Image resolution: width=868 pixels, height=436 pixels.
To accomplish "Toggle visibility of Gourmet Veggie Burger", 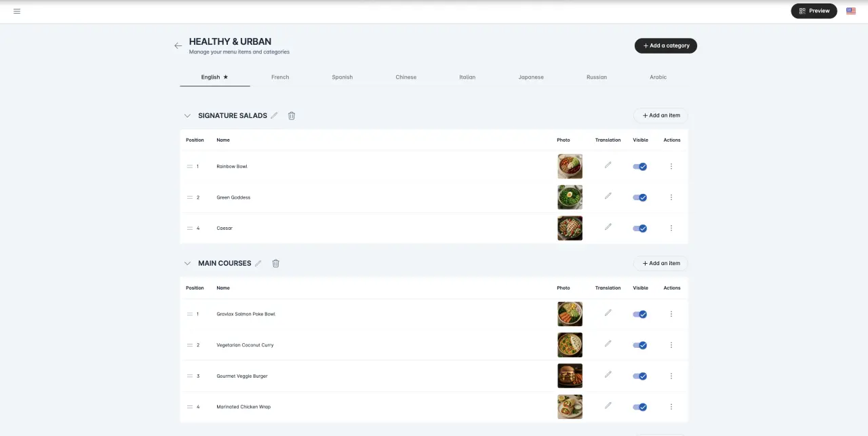I will pos(640,376).
